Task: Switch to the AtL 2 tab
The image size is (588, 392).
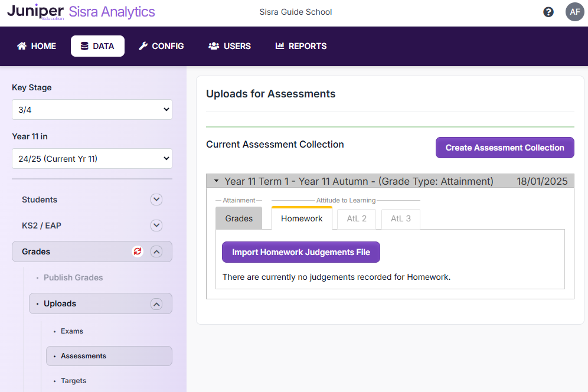Action: [x=357, y=218]
